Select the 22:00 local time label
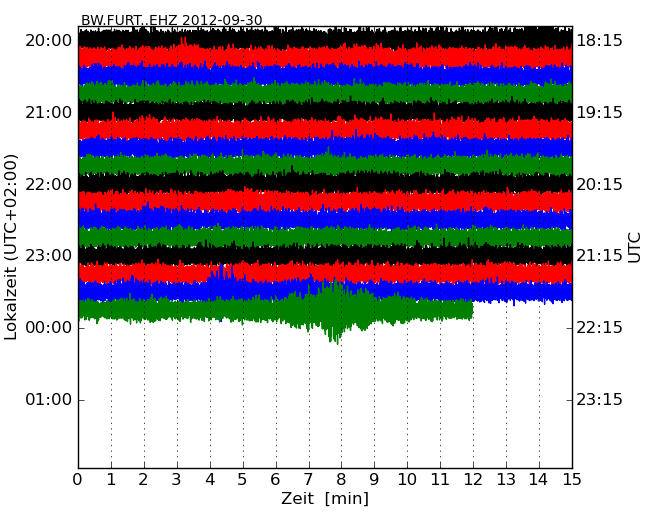650x520 pixels. pos(49,185)
